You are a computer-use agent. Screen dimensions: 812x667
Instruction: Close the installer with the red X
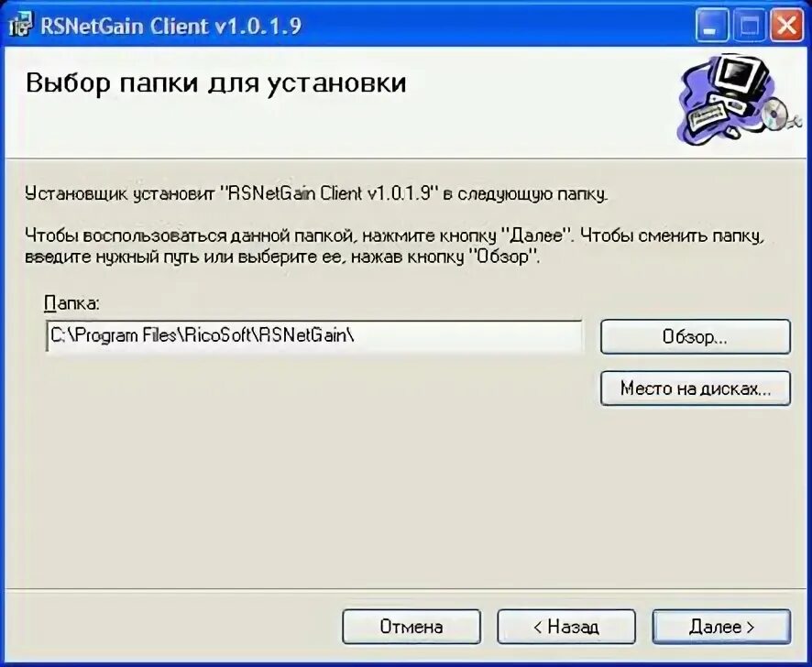[786, 27]
